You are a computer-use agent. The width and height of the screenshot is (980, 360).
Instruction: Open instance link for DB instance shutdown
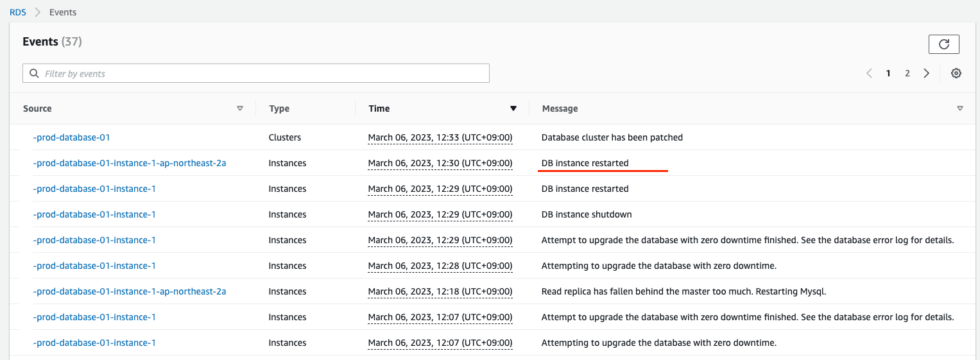[94, 214]
